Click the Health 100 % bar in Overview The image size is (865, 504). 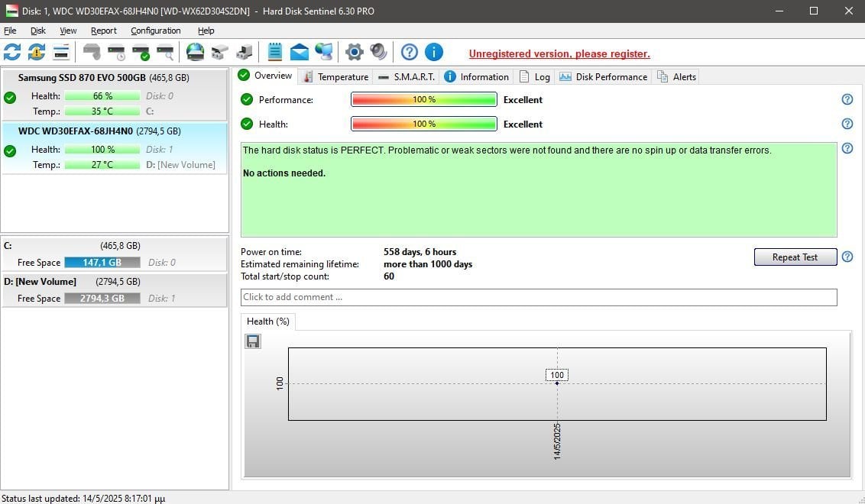tap(423, 124)
